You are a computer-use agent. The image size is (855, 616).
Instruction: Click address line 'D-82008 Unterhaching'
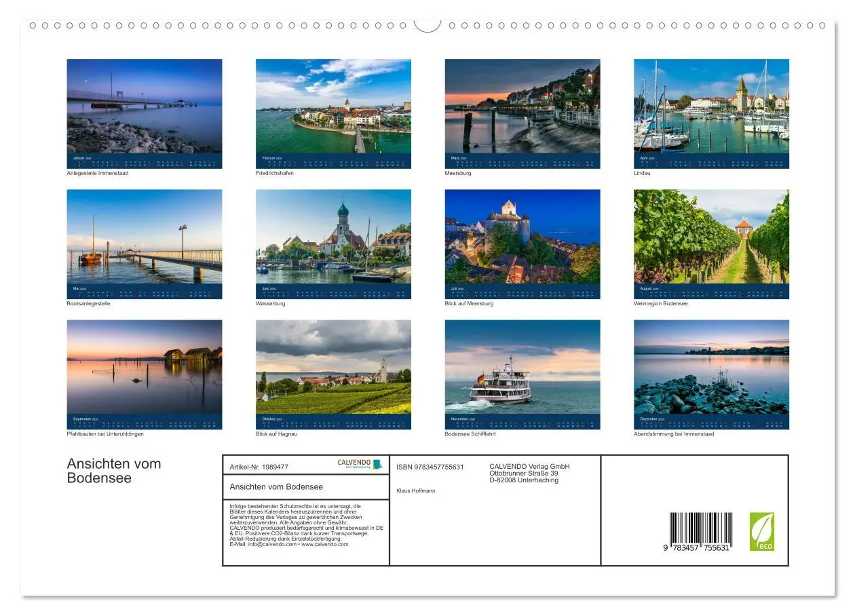click(524, 480)
